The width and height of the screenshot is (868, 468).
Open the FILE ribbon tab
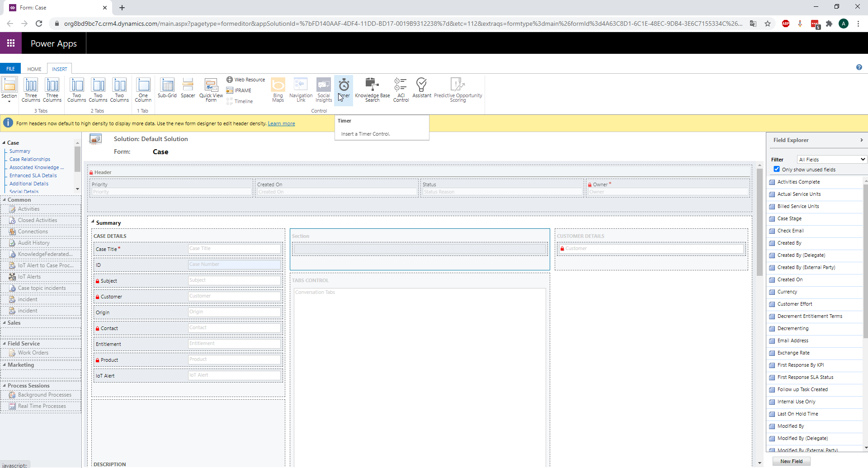click(x=10, y=69)
